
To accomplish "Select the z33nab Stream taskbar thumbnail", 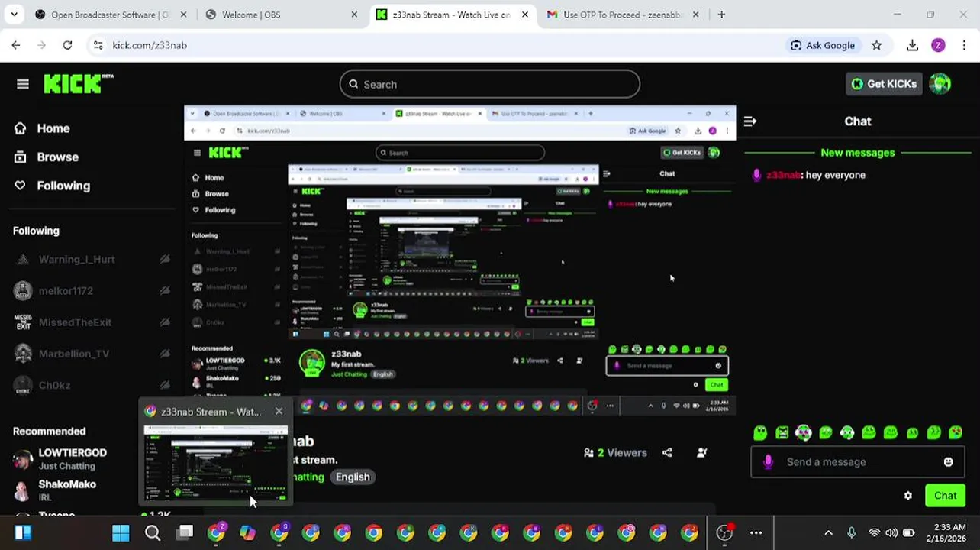I will [x=215, y=464].
